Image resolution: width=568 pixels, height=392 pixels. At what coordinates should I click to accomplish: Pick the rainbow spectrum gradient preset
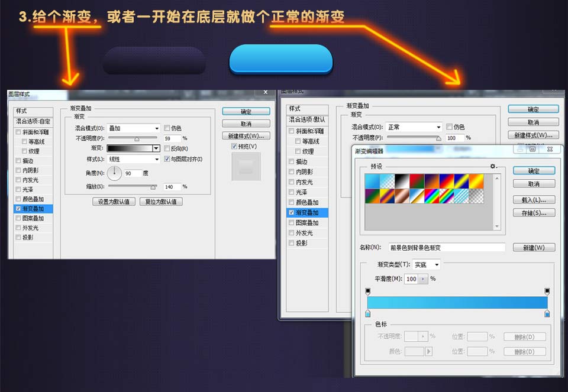[x=432, y=196]
